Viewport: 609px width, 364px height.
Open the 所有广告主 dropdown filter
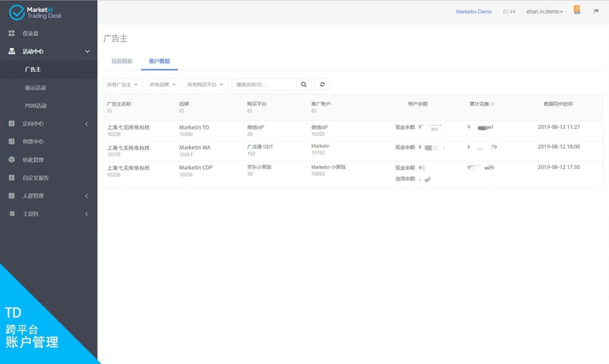point(123,84)
